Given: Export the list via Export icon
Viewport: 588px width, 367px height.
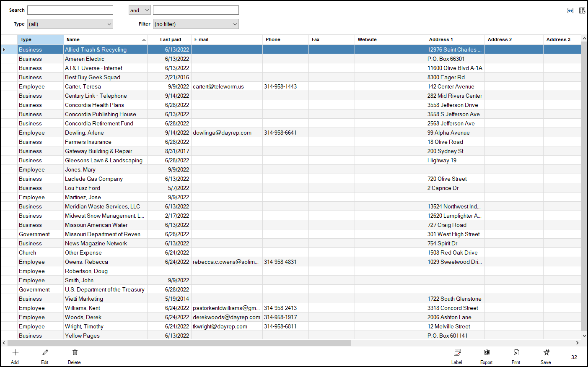Looking at the screenshot, I should 487,353.
